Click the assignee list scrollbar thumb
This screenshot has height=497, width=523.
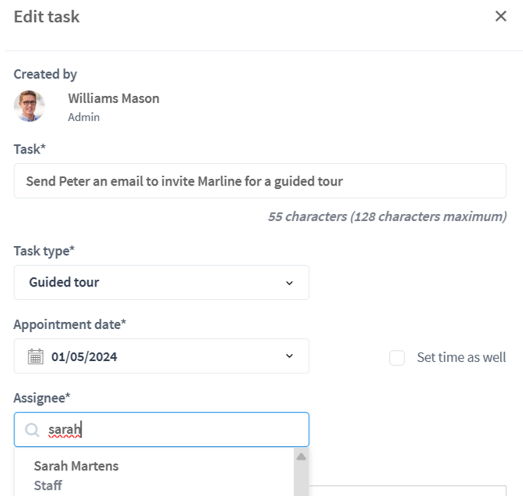click(301, 479)
